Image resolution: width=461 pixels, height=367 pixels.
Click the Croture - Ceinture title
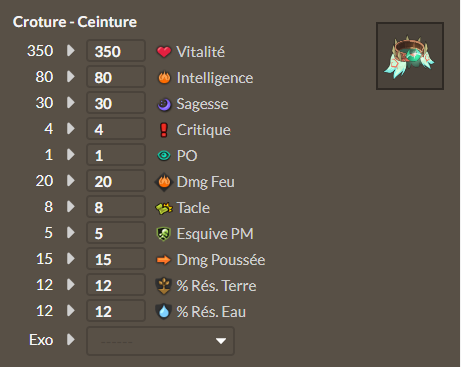tap(75, 22)
